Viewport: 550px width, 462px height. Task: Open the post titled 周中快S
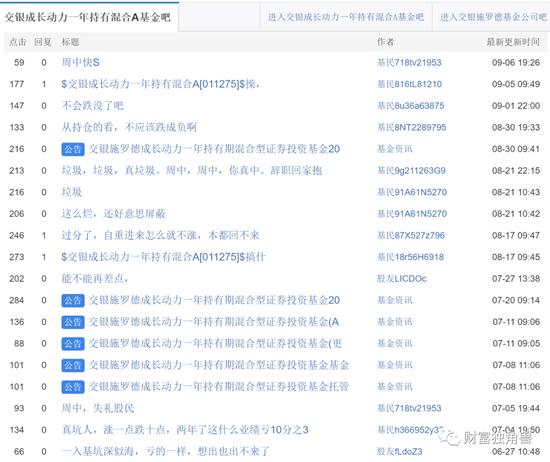point(81,62)
